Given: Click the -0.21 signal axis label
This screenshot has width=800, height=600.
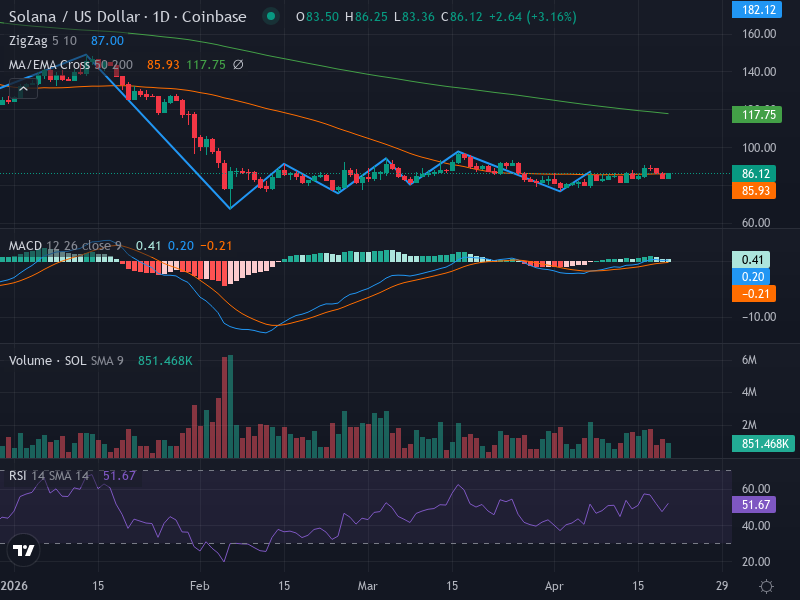Looking at the screenshot, I should 754,293.
